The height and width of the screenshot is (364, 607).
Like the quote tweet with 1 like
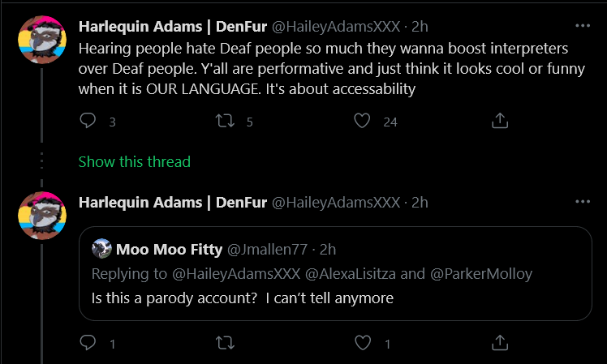[363, 343]
